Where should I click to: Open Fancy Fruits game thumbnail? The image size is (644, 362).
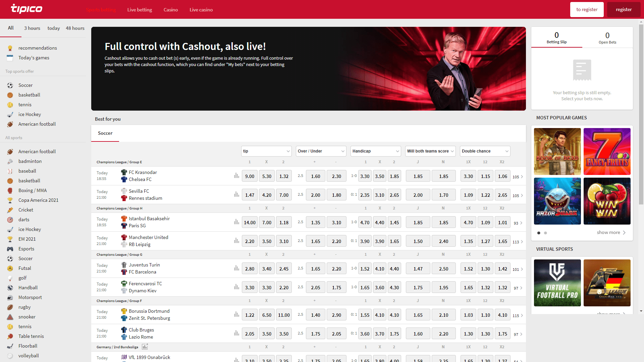pyautogui.click(x=607, y=152)
